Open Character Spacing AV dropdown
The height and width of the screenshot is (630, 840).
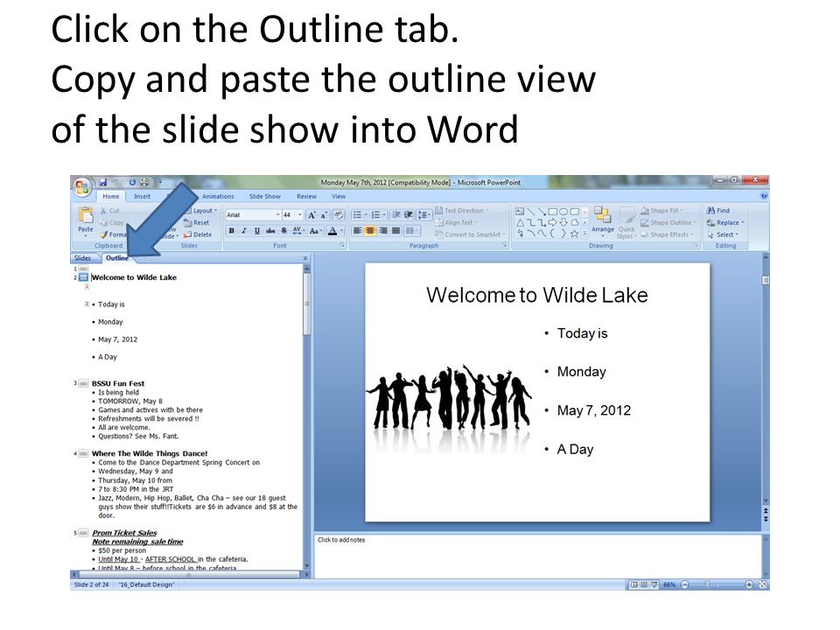pyautogui.click(x=298, y=231)
